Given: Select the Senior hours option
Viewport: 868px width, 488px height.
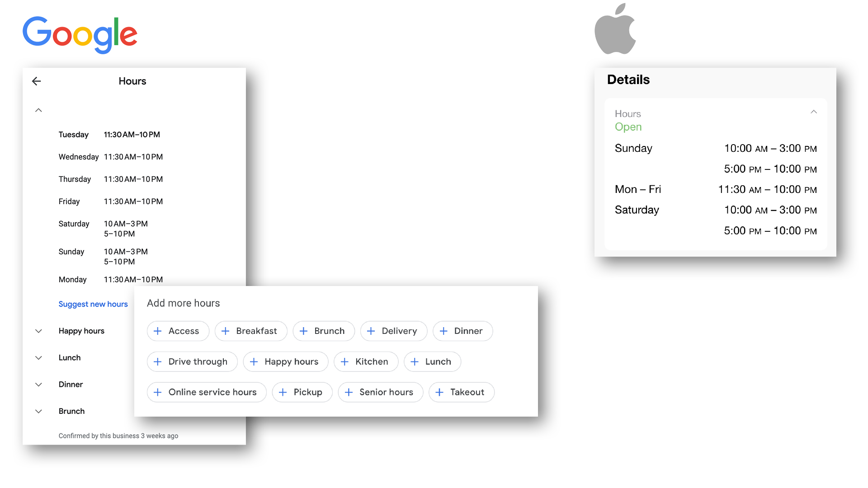Looking at the screenshot, I should pyautogui.click(x=380, y=392).
